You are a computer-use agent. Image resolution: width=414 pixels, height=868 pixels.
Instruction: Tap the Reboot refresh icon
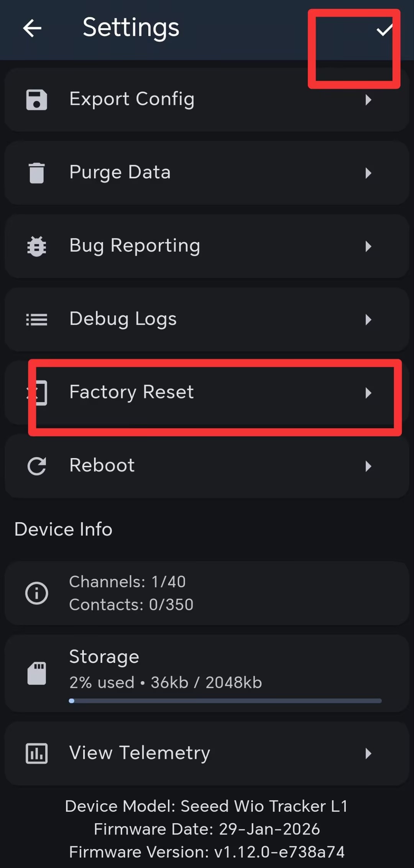[x=37, y=466]
